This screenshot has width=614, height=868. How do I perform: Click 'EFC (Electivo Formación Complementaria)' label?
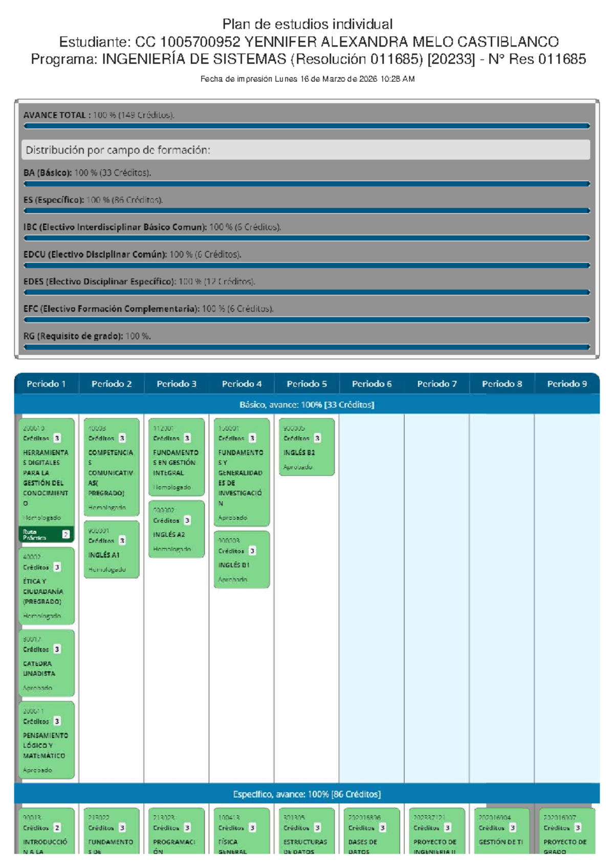(x=148, y=309)
